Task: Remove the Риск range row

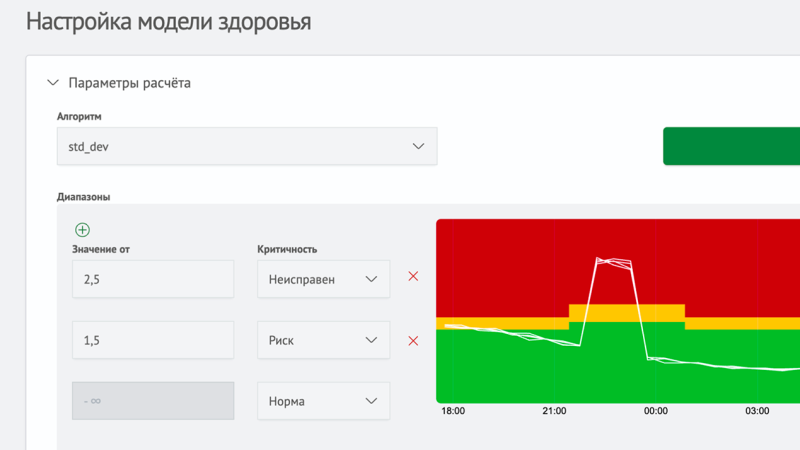Action: tap(413, 341)
